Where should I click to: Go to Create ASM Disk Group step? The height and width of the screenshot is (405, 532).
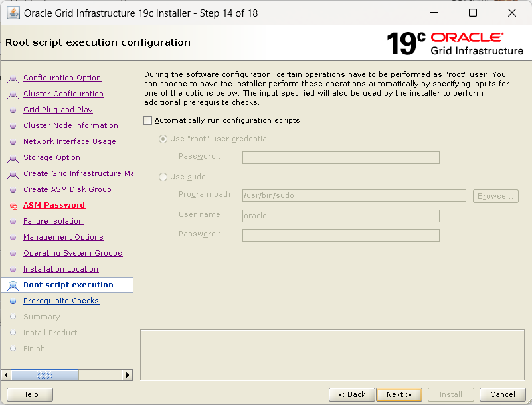pyautogui.click(x=68, y=189)
